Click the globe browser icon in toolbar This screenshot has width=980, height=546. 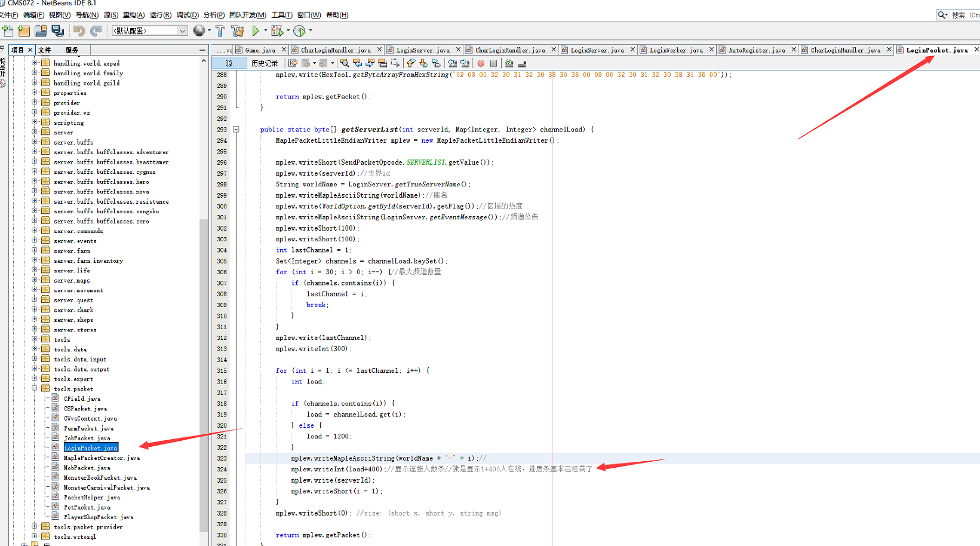[x=199, y=30]
